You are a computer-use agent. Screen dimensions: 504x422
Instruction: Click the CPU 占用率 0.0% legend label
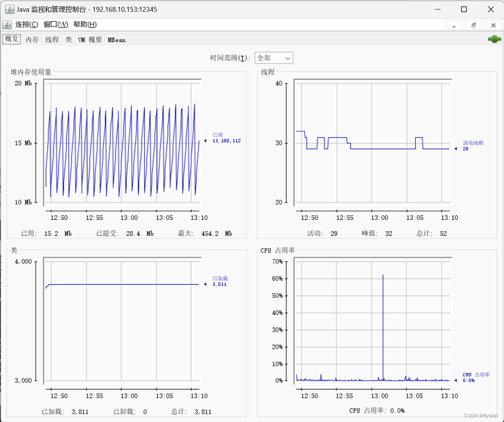point(476,378)
